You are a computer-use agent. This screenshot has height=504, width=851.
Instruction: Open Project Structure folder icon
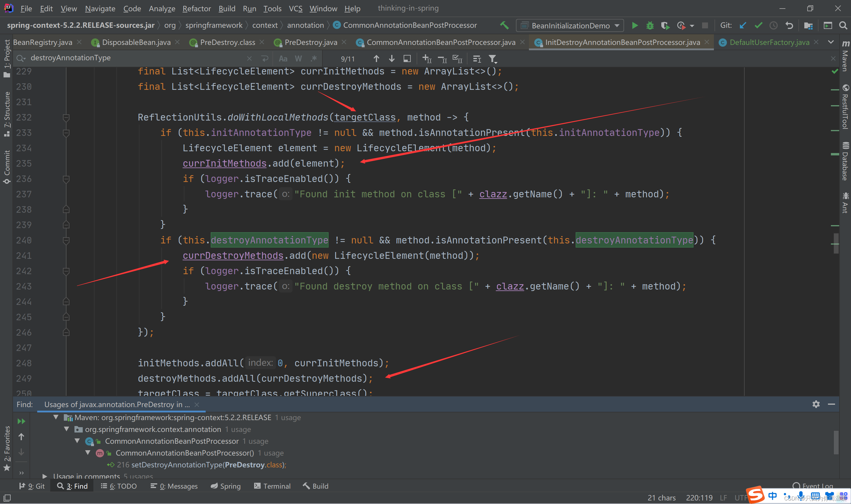808,25
